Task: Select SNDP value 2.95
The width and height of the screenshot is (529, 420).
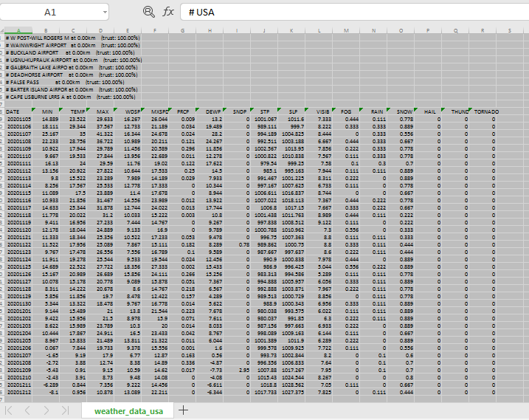Action: pyautogui.click(x=237, y=370)
